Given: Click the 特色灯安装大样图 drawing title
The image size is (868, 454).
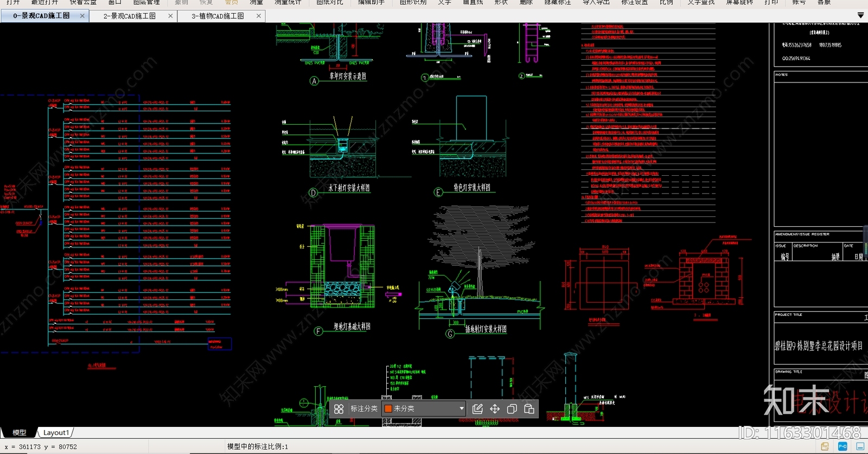Looking at the screenshot, I should pyautogui.click(x=472, y=188).
